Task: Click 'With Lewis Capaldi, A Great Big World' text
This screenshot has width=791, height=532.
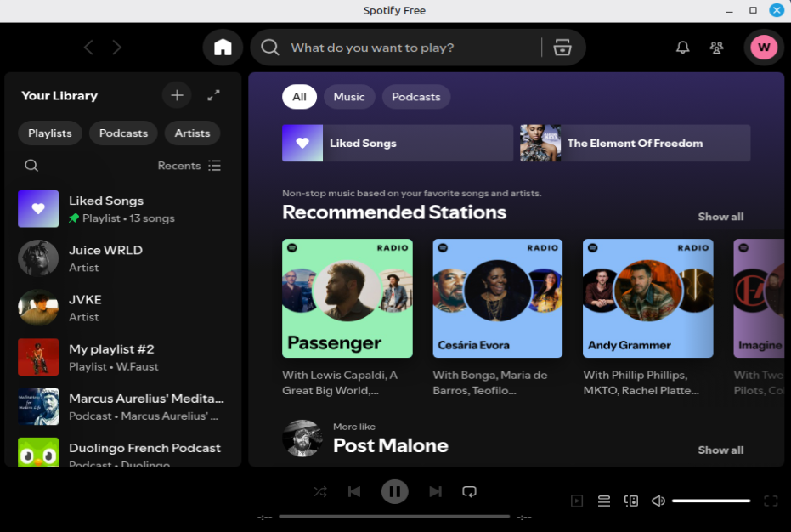Action: click(340, 382)
